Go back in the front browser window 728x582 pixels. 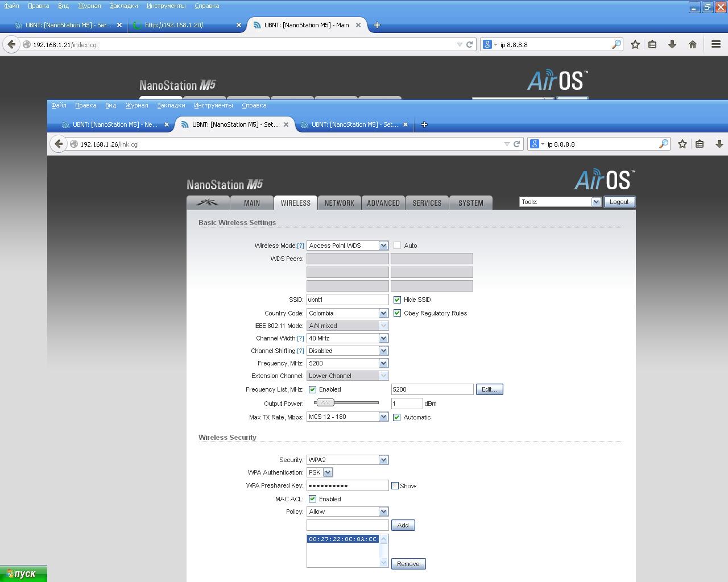click(59, 144)
